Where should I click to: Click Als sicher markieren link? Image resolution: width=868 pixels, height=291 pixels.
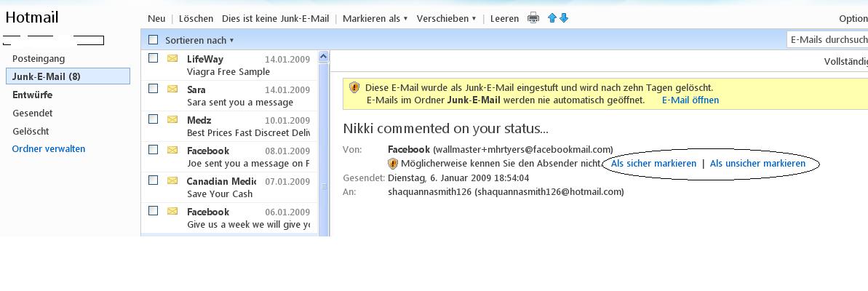(x=653, y=164)
